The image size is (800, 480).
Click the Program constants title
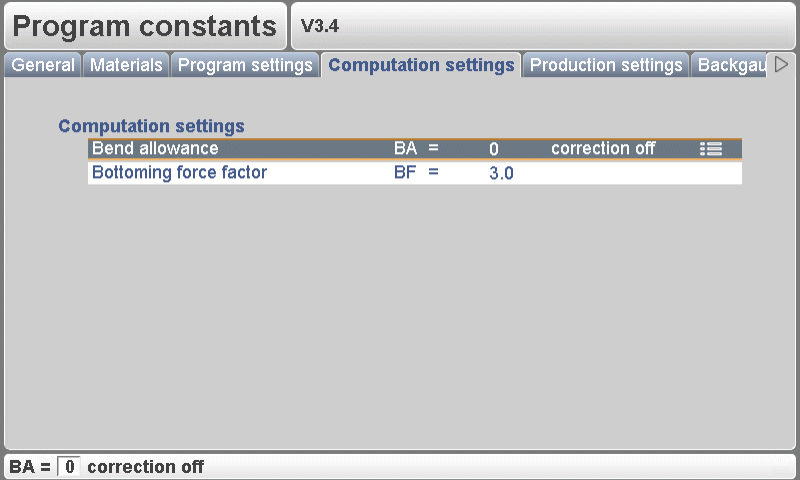pyautogui.click(x=145, y=27)
